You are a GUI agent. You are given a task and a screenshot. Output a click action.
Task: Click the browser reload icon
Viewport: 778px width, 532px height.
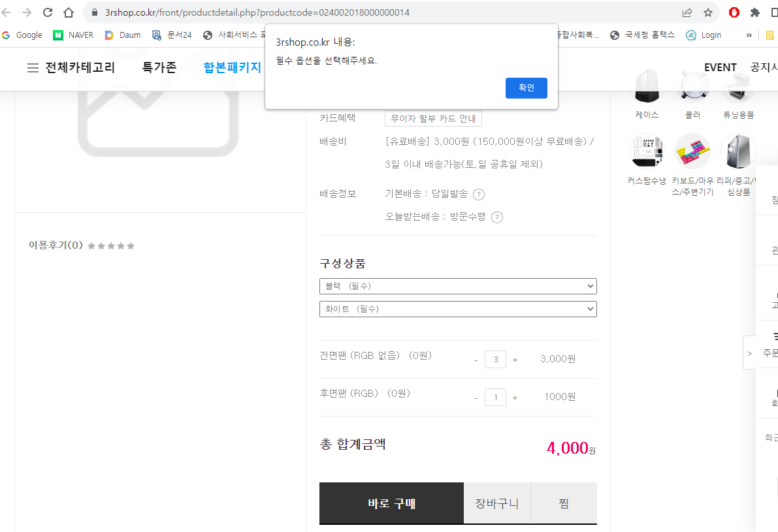click(48, 12)
